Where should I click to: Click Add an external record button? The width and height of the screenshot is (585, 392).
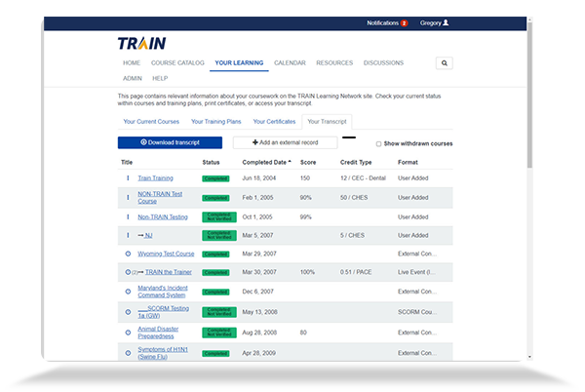(286, 142)
